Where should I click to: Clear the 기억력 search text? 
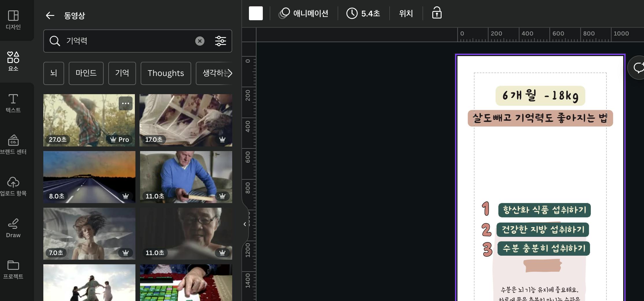pos(200,41)
